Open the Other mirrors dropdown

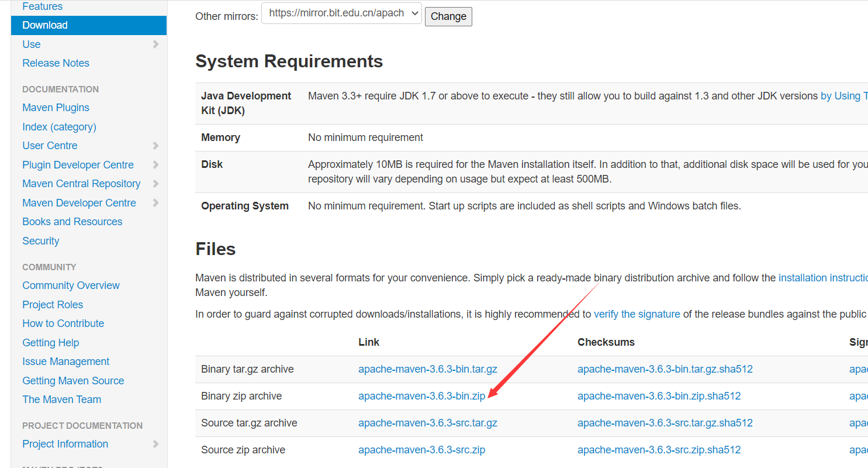(341, 13)
